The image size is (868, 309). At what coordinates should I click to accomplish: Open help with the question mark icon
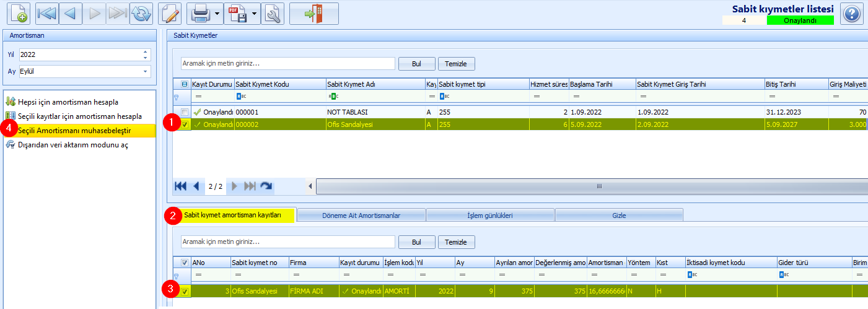coord(853,14)
